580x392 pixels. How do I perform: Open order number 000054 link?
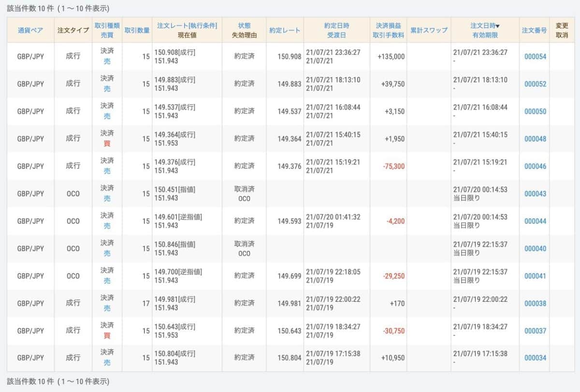tap(535, 56)
